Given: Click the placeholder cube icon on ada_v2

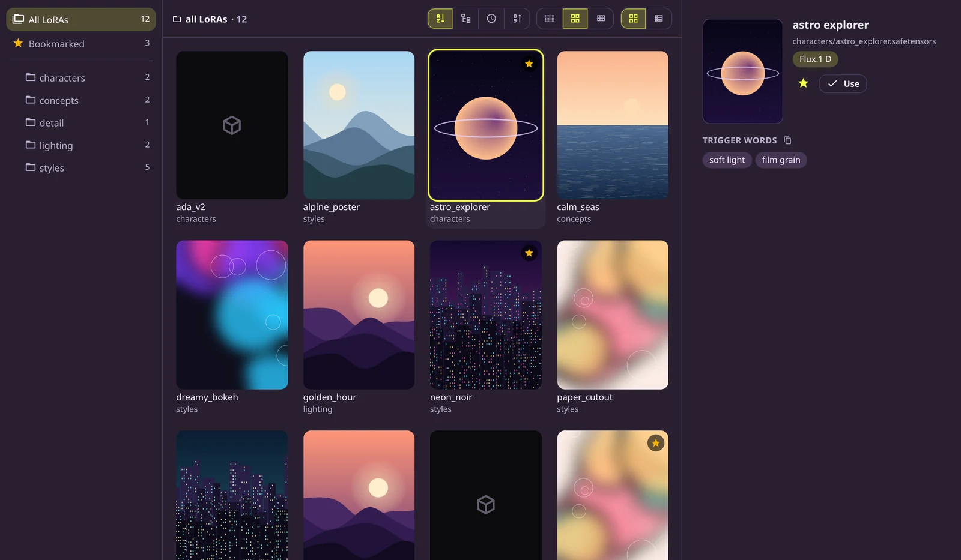Looking at the screenshot, I should coord(232,125).
